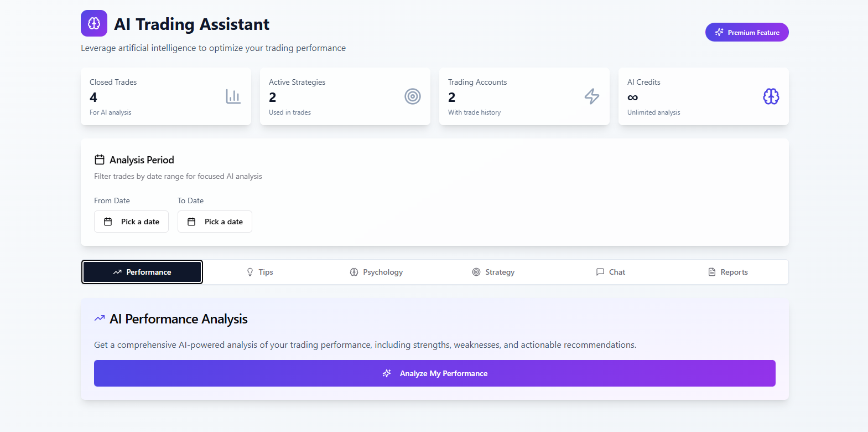Click the lightning bolt icon in Trading Accounts
This screenshot has width=868, height=432.
591,96
